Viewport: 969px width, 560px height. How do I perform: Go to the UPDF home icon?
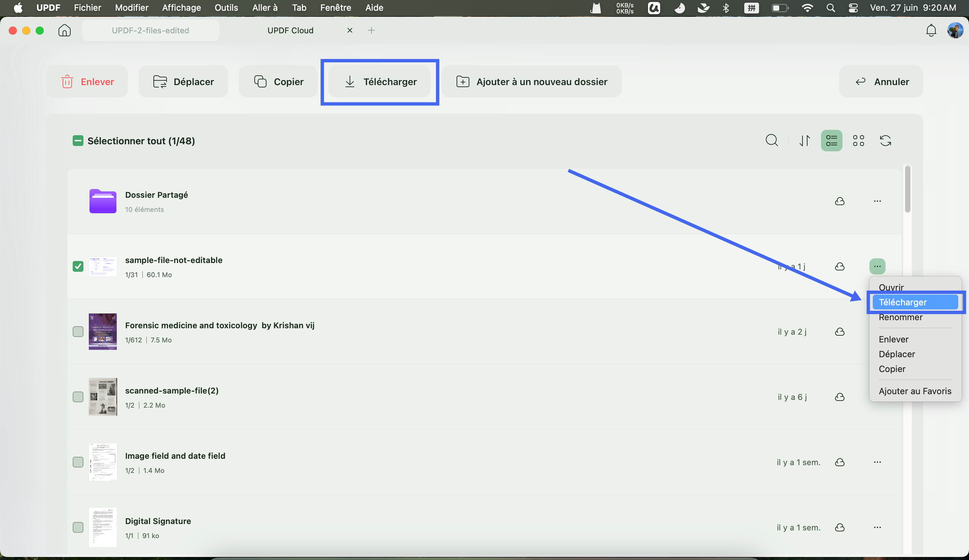(65, 30)
